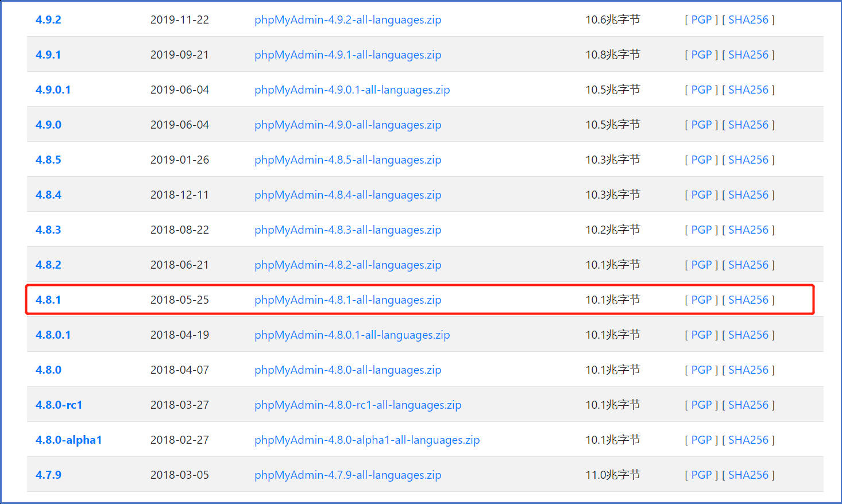
Task: Download phpMyAdmin-4.8.0.1-all-languages.zip
Action: click(x=352, y=335)
